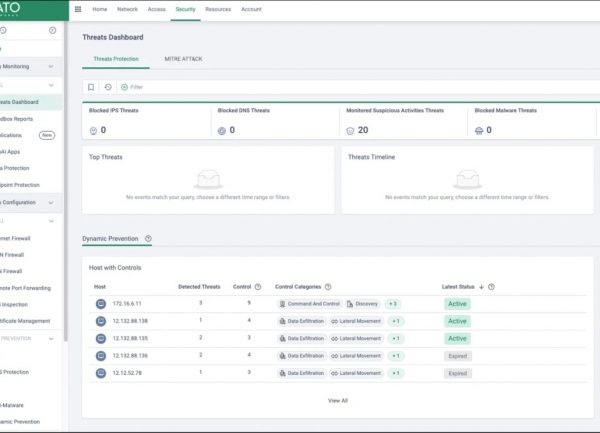Open the Network top menu
This screenshot has height=433, width=600.
(127, 9)
